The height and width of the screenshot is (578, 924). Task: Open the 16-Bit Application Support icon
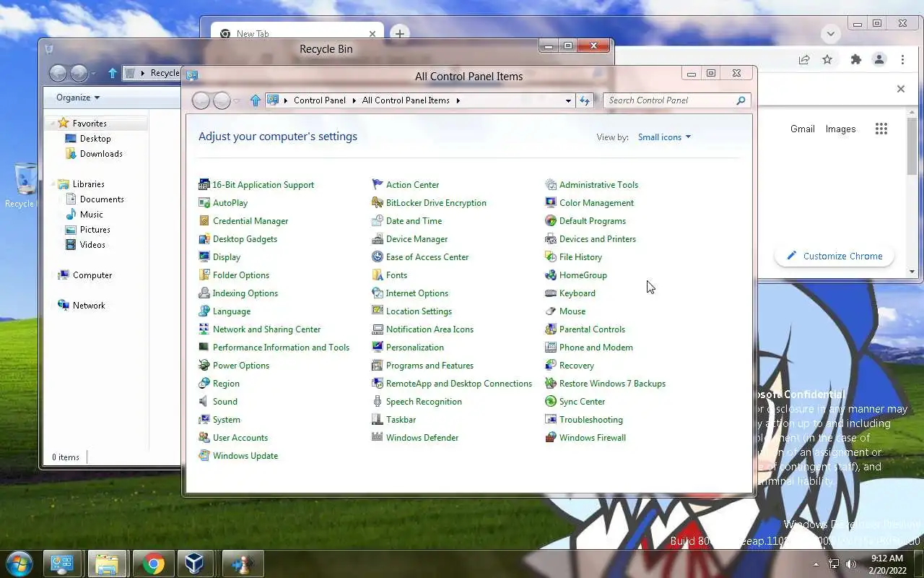pos(204,185)
